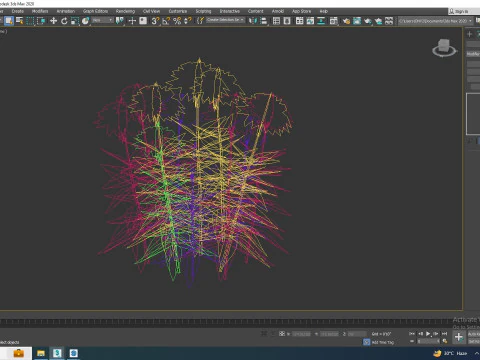480x360 pixels.
Task: Toggle Angle Snap on the toolbar
Action: (x=166, y=21)
